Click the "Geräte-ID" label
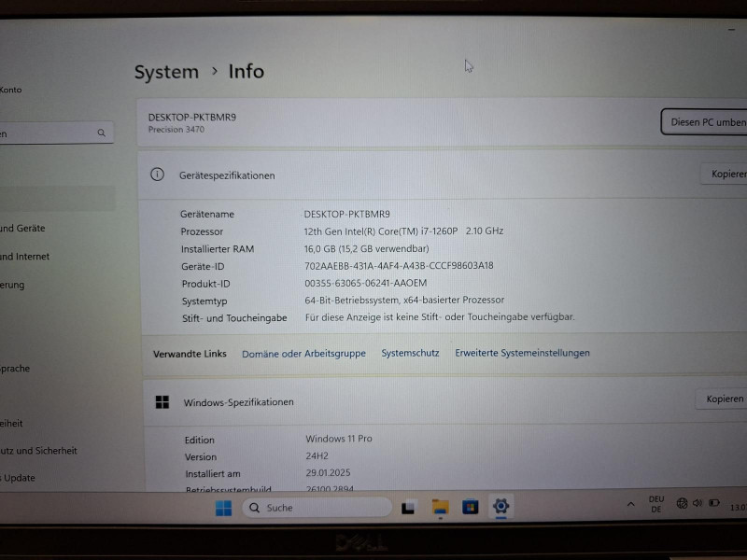The height and width of the screenshot is (560, 747). pyautogui.click(x=203, y=267)
